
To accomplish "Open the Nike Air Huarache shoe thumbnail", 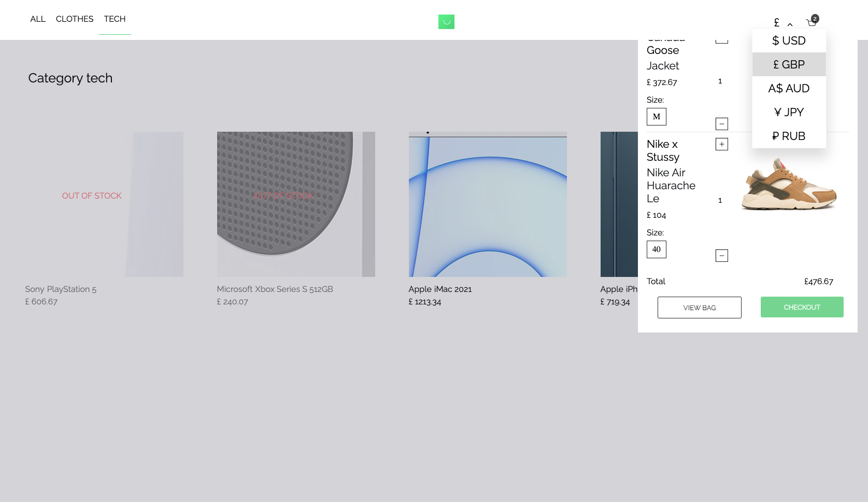I will coord(789,185).
